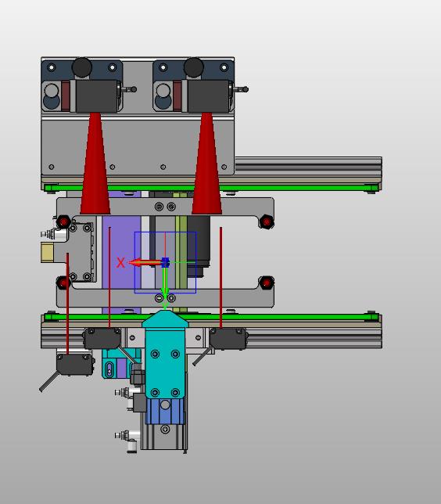Select the left black sensor housing at the top
This screenshot has height=504, width=441.
tap(95, 95)
